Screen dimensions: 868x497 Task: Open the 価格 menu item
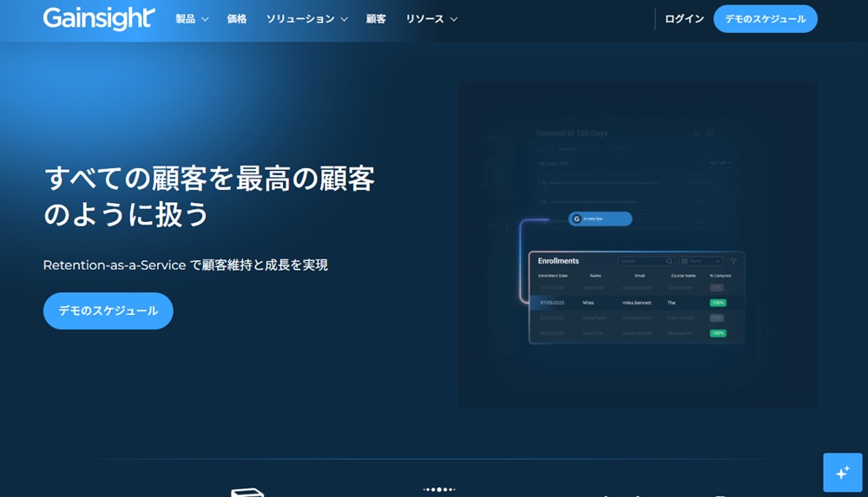point(237,19)
